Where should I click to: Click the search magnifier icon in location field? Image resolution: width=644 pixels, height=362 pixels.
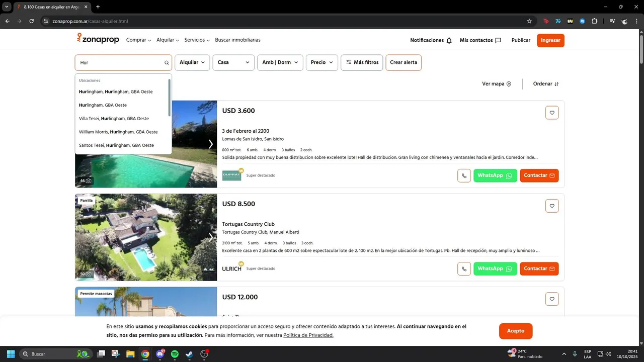click(167, 63)
